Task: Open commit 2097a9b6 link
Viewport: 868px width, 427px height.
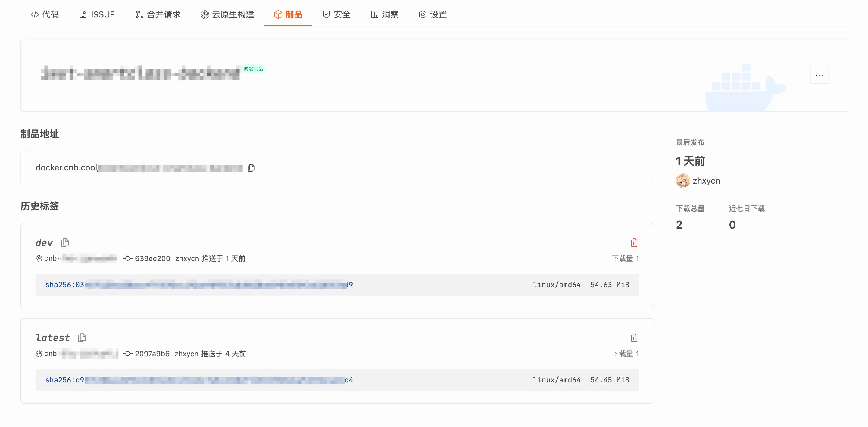Action: click(x=151, y=353)
